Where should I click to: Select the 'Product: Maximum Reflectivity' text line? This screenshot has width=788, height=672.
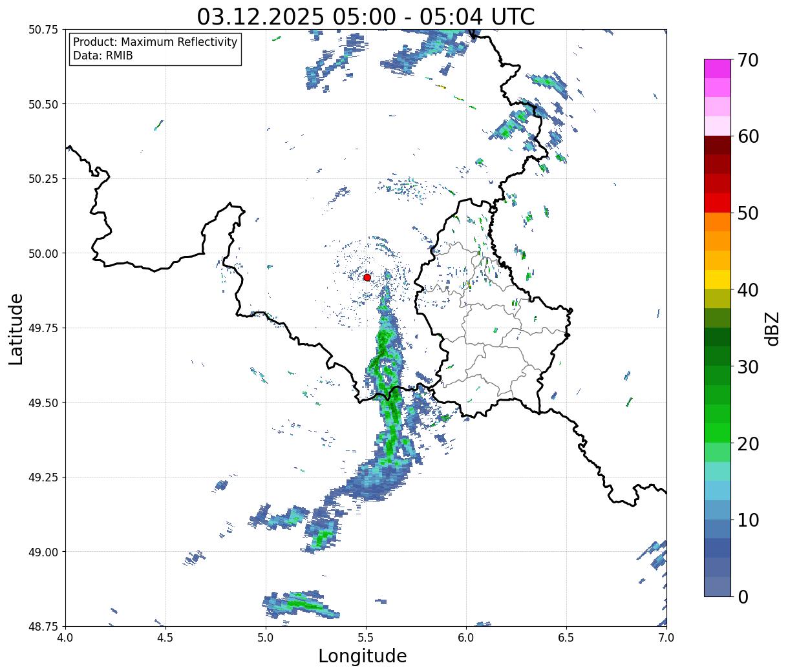(x=155, y=42)
